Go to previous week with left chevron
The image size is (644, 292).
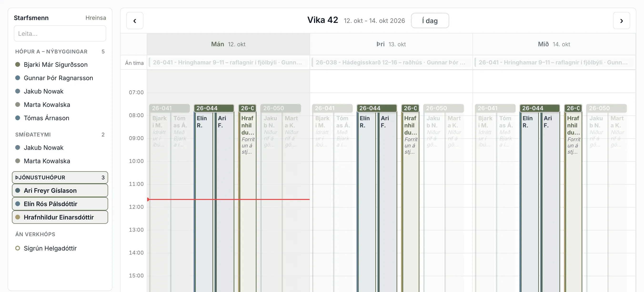pos(135,21)
